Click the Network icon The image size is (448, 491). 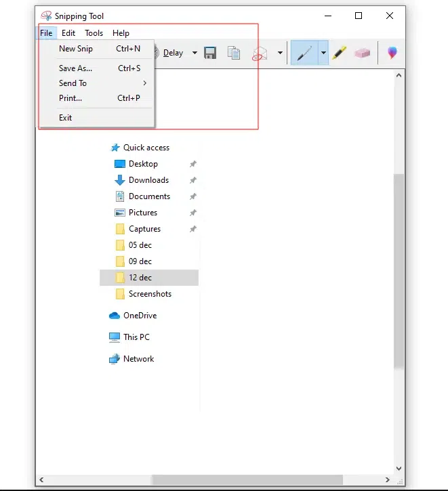pos(115,359)
